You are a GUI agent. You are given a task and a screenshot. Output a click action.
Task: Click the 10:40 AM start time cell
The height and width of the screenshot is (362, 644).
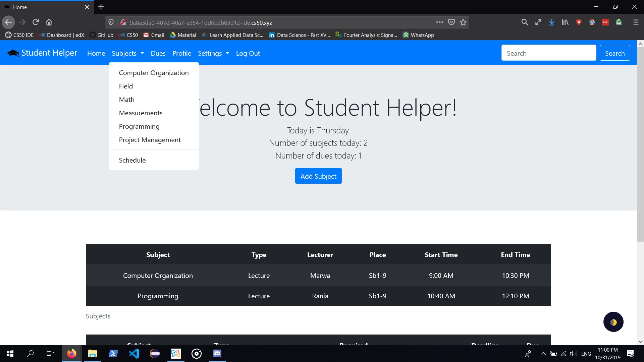tap(441, 296)
